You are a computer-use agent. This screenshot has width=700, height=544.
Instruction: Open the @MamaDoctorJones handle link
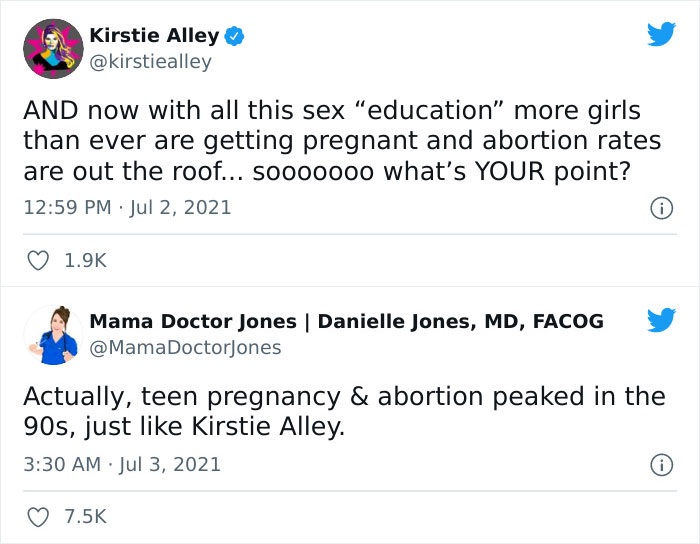[x=185, y=348]
